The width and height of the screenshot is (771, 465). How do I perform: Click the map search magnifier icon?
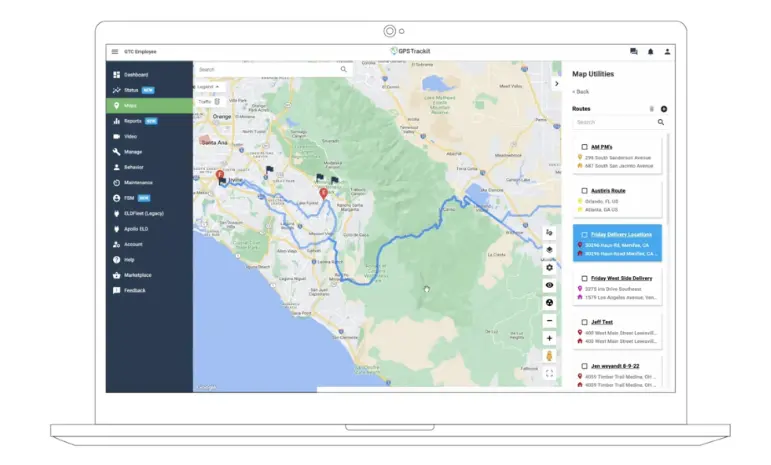pyautogui.click(x=344, y=69)
